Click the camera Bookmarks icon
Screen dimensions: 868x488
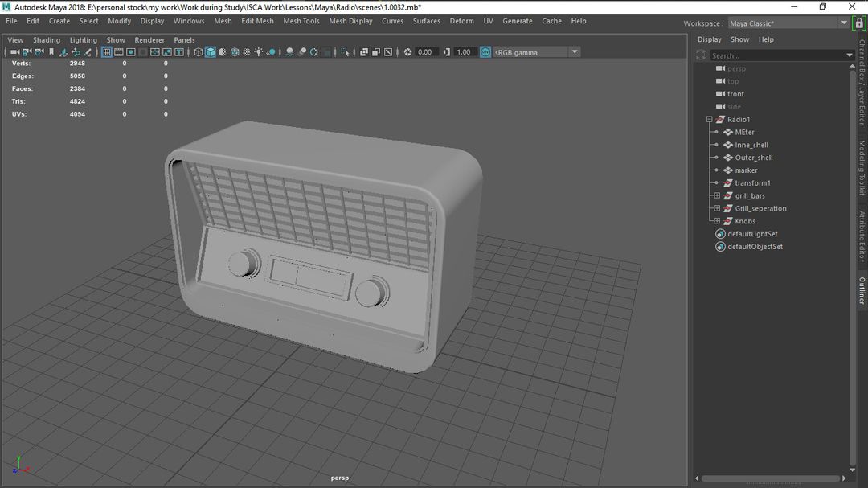[x=51, y=52]
